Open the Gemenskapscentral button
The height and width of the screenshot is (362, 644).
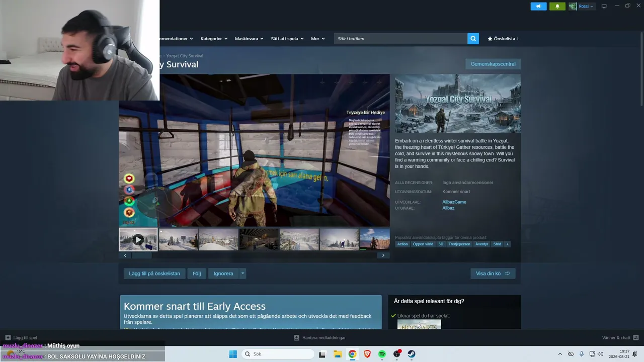click(x=493, y=64)
